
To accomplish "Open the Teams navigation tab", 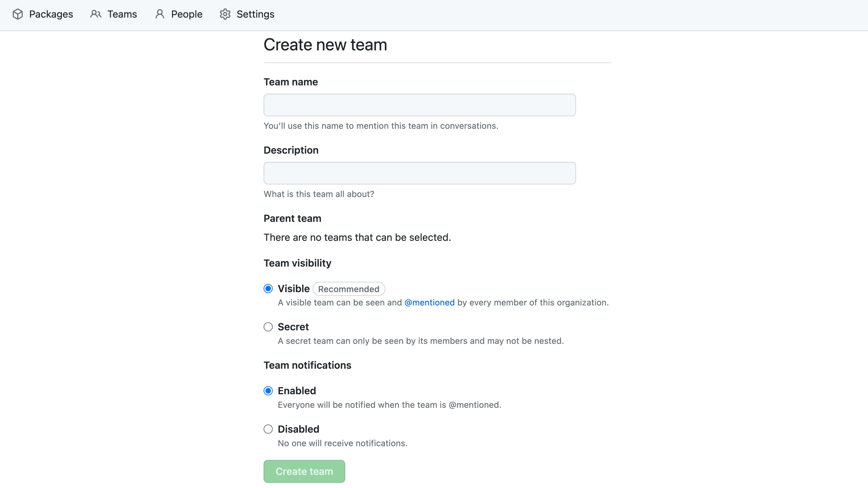I will (122, 14).
